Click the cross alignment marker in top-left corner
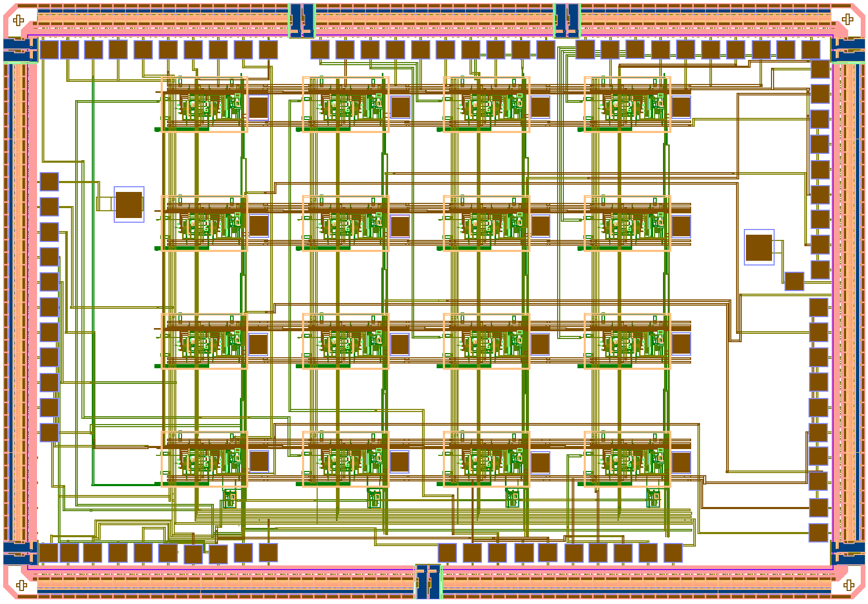The height and width of the screenshot is (604, 868). (18, 20)
